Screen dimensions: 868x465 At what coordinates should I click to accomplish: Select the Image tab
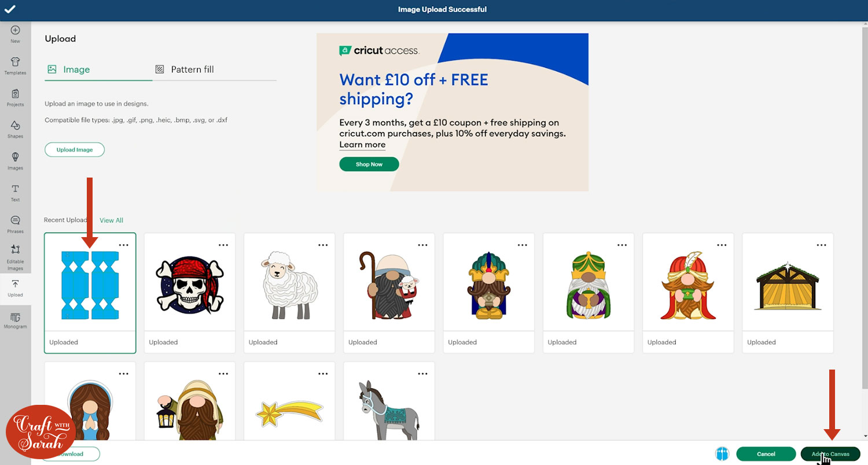click(69, 69)
